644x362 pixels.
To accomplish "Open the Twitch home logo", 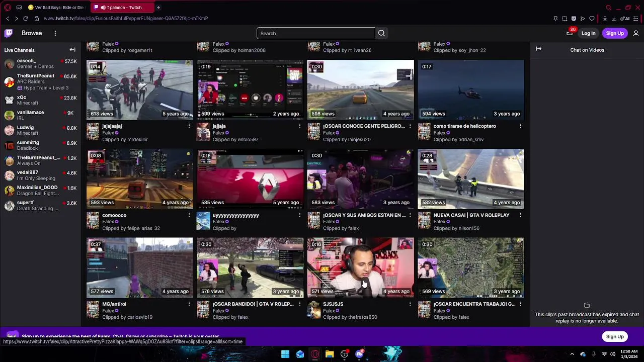I will [9, 33].
